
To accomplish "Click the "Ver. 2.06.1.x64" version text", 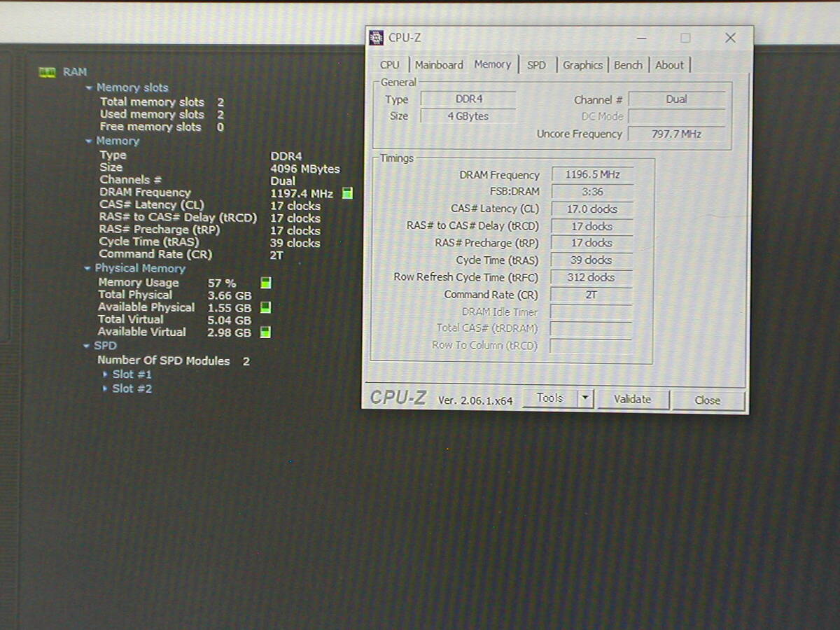I will 475,400.
